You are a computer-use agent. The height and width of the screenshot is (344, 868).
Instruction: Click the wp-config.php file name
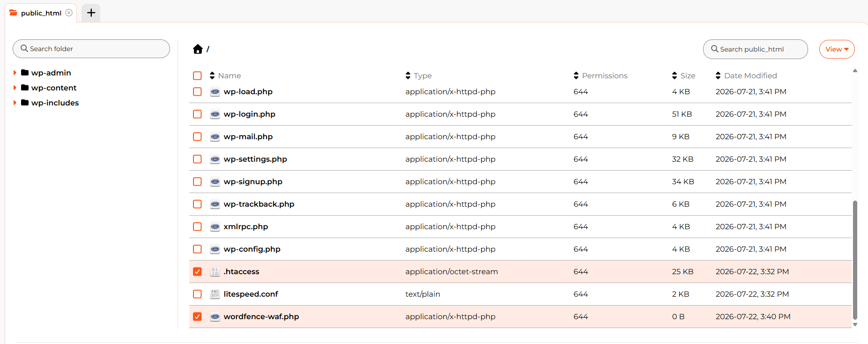pos(252,249)
